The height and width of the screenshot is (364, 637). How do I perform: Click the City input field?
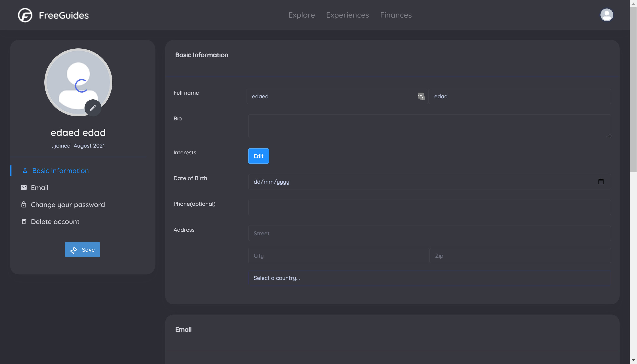339,255
